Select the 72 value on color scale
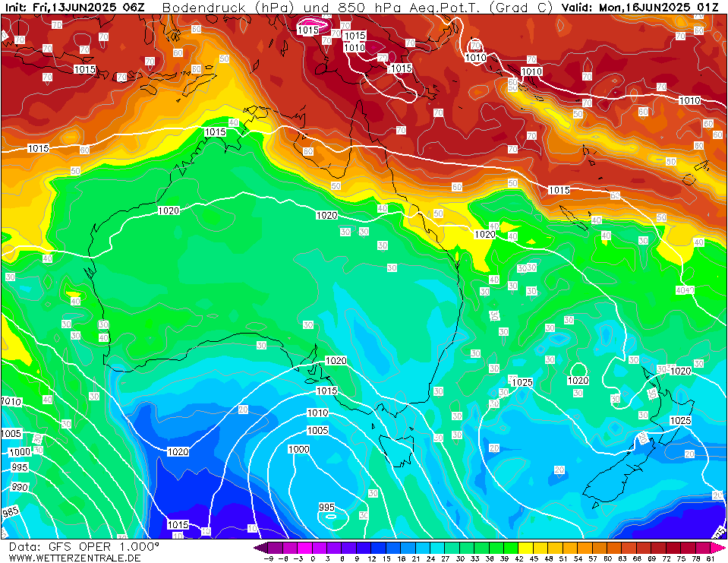This screenshot has height=563, width=728. click(x=666, y=558)
